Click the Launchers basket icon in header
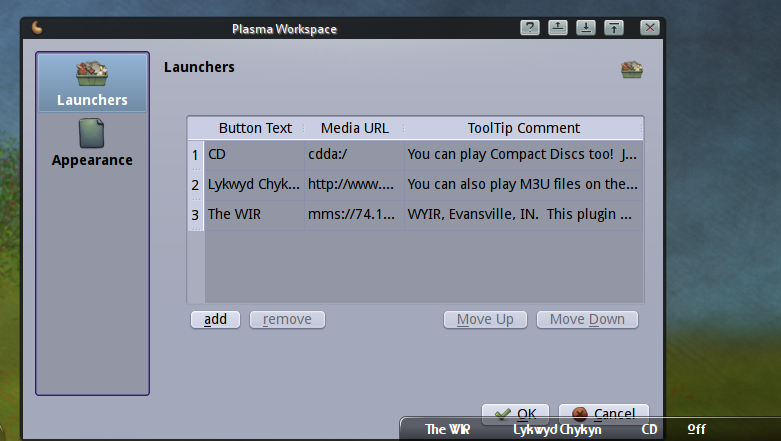781x441 pixels. tap(632, 69)
